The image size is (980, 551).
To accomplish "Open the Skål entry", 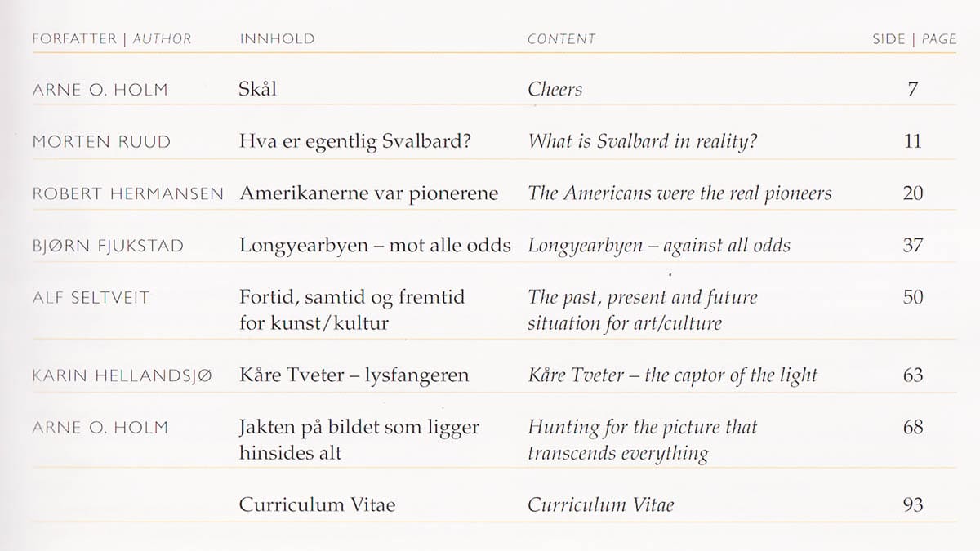I will (258, 89).
